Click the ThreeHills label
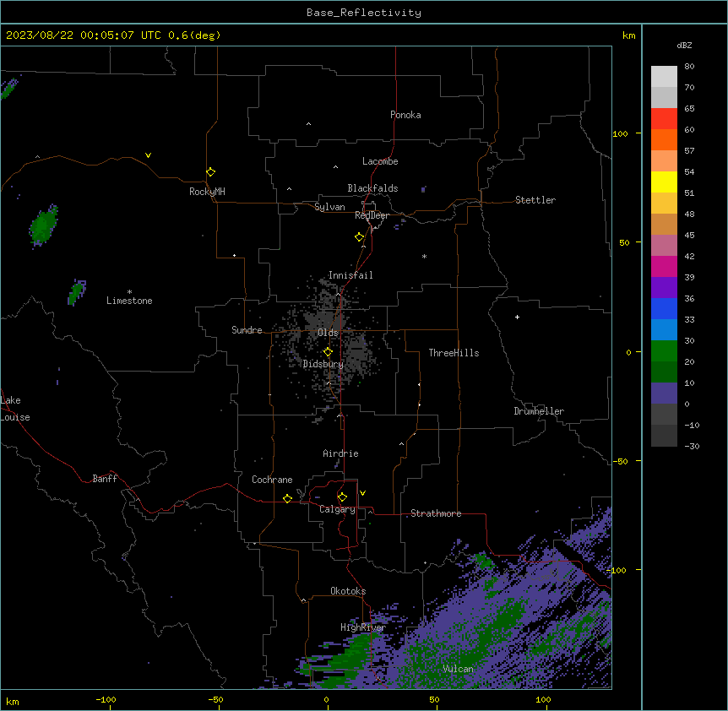 click(454, 353)
